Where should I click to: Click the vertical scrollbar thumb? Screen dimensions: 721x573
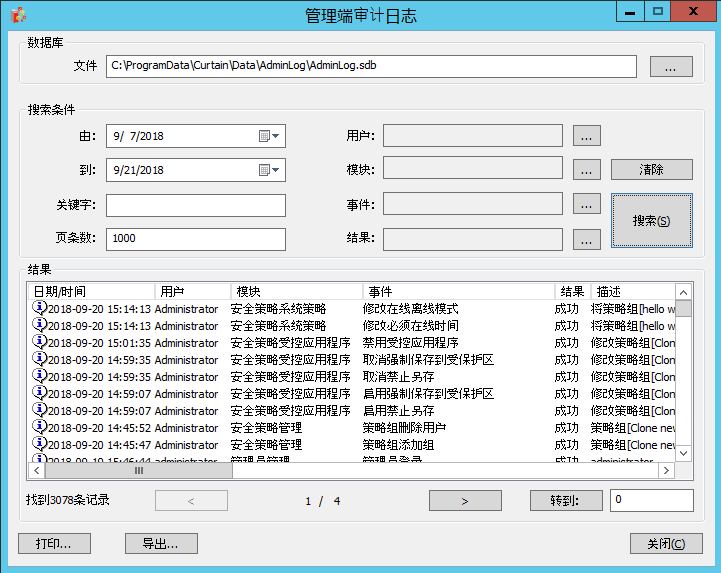coord(683,309)
